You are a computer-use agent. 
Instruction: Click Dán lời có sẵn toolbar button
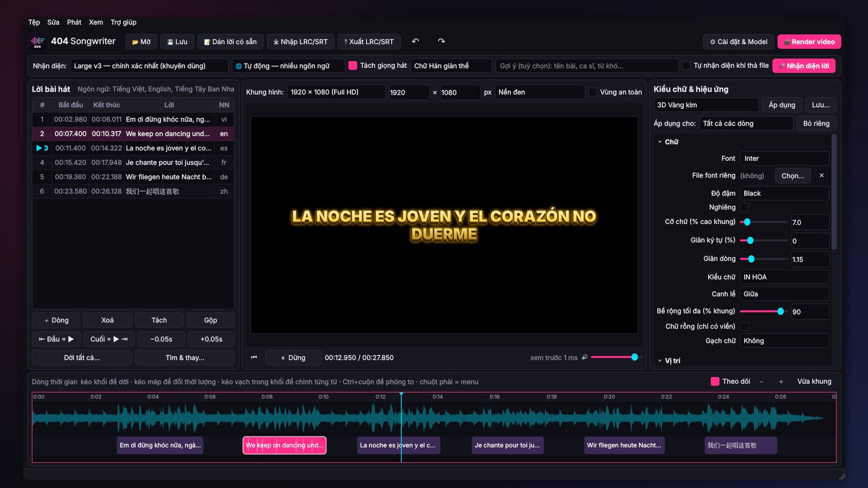pos(230,42)
